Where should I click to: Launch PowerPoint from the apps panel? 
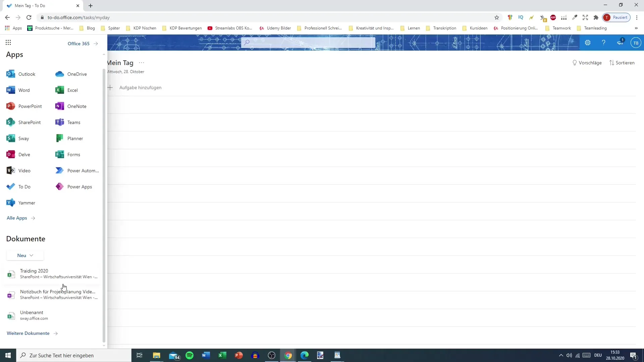tap(24, 106)
